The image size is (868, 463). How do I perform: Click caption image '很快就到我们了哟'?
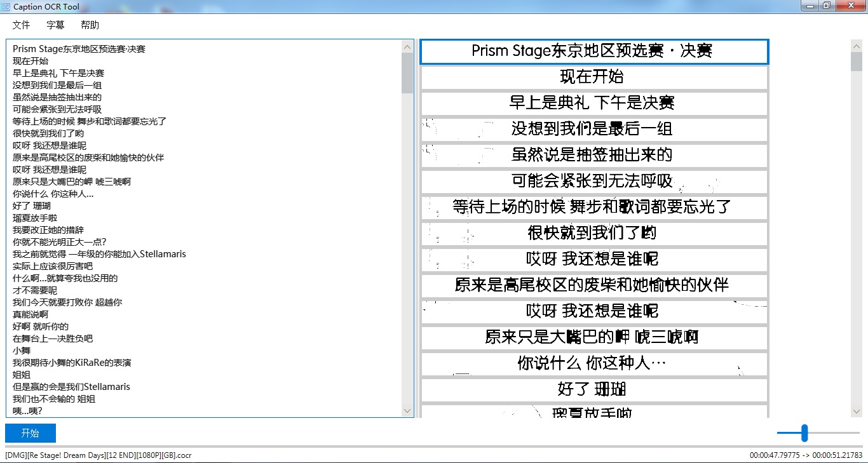[x=594, y=234]
